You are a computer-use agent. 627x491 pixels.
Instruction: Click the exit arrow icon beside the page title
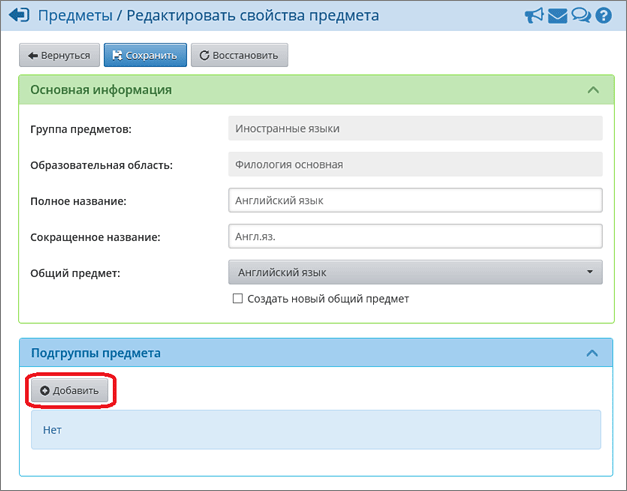[18, 16]
